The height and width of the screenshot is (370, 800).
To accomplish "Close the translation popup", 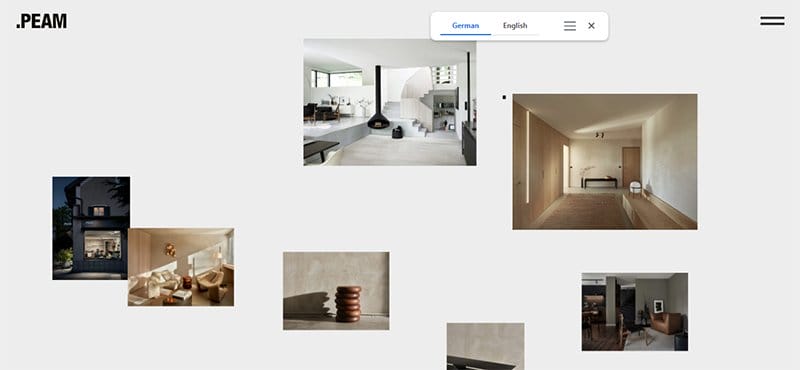I will [591, 26].
